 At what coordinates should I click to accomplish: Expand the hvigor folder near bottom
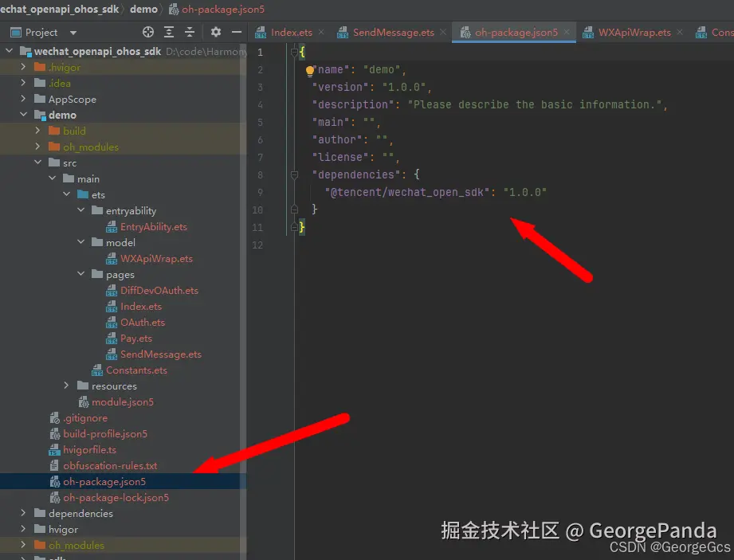23,529
